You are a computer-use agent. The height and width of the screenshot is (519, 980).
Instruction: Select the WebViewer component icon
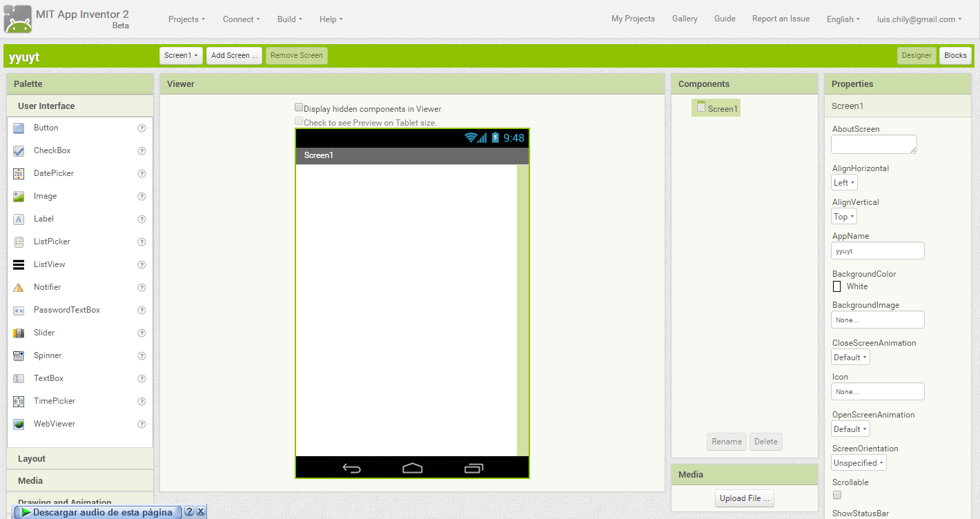pos(18,424)
